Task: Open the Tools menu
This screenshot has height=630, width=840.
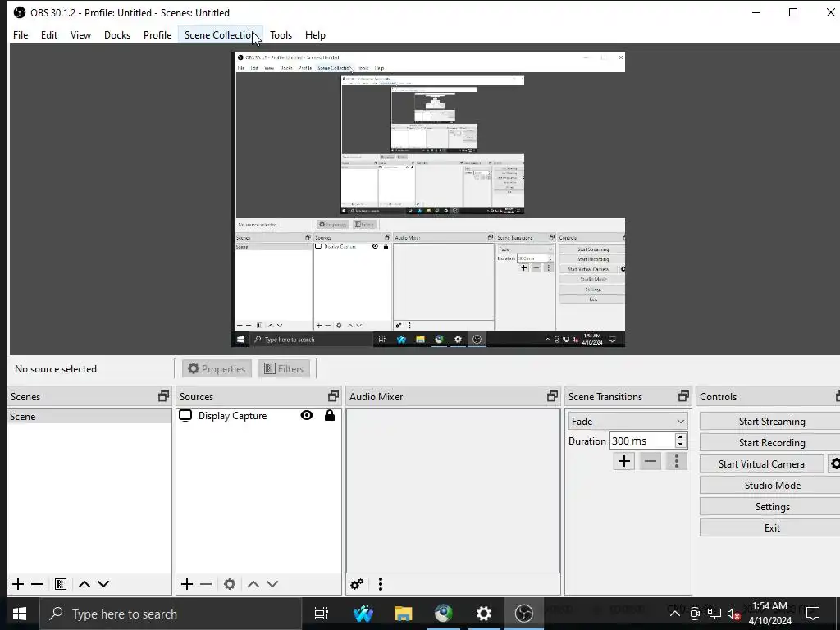Action: [x=281, y=34]
